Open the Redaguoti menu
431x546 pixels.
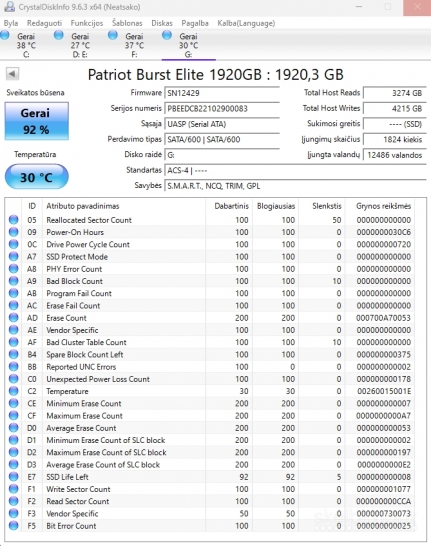pos(44,23)
